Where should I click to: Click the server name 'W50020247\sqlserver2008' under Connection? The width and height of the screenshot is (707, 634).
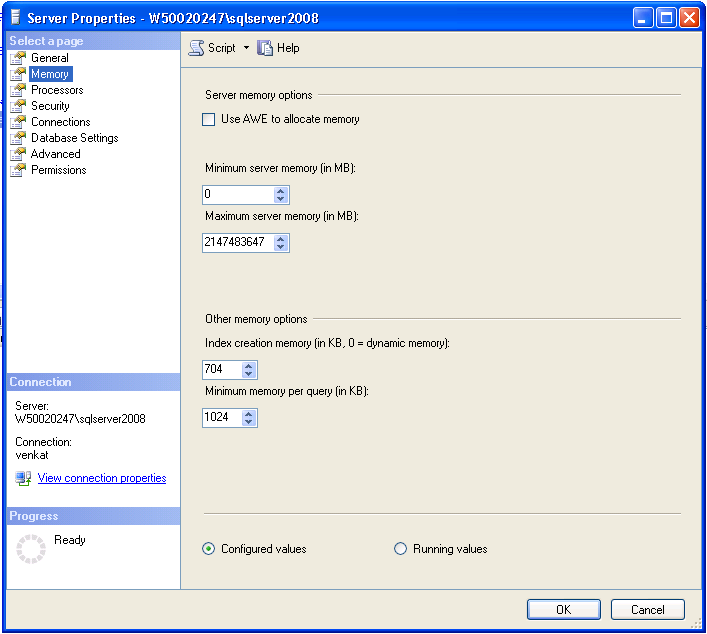pos(80,419)
